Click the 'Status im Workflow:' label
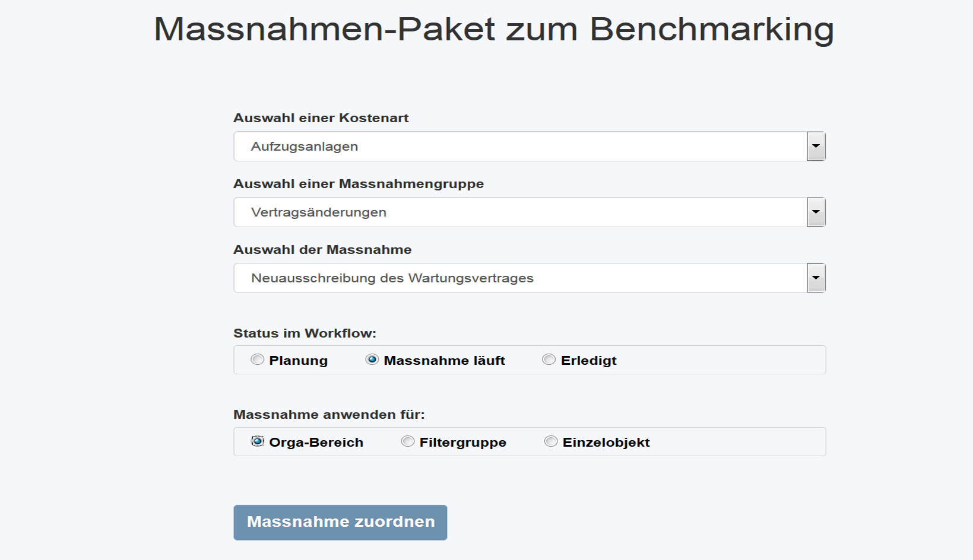The image size is (973, 560). (x=305, y=333)
